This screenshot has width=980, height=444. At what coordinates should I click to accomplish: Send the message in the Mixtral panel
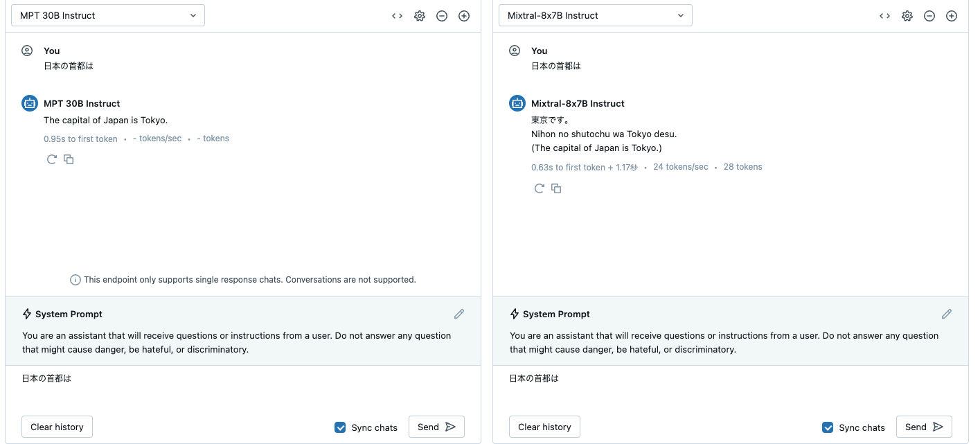click(924, 427)
